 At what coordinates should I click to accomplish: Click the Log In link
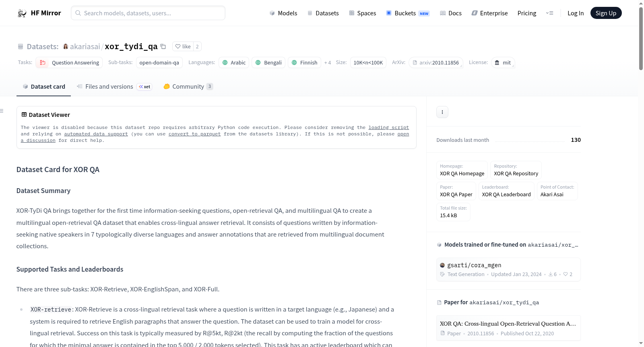click(576, 13)
